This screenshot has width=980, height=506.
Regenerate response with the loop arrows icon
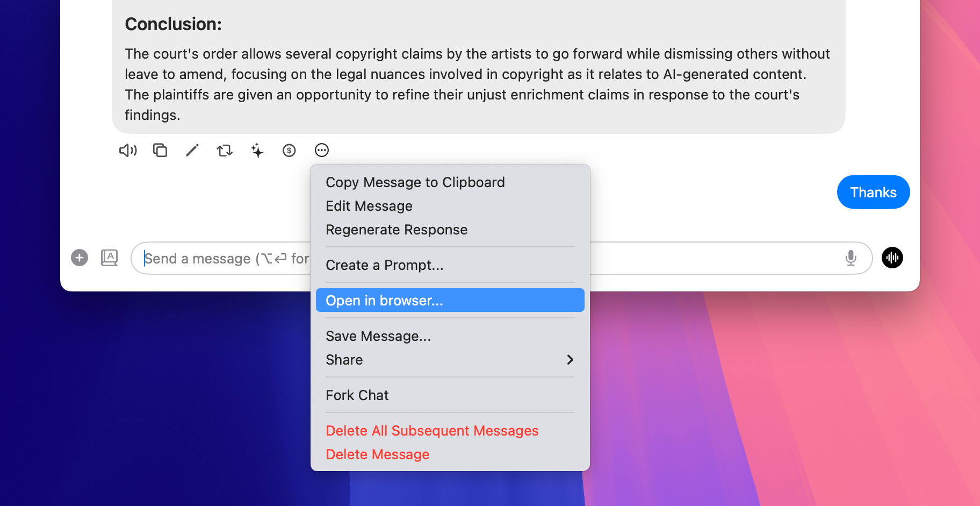pyautogui.click(x=225, y=151)
